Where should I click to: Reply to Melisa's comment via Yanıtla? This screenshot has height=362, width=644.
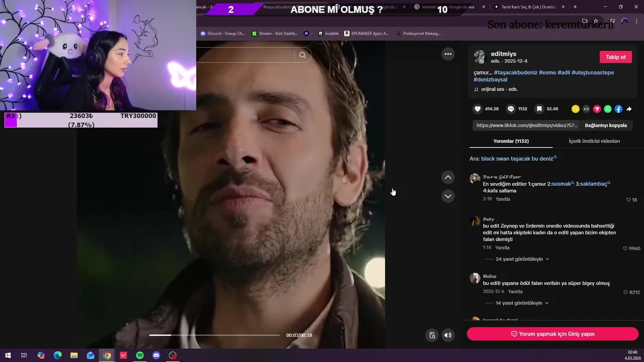click(515, 292)
